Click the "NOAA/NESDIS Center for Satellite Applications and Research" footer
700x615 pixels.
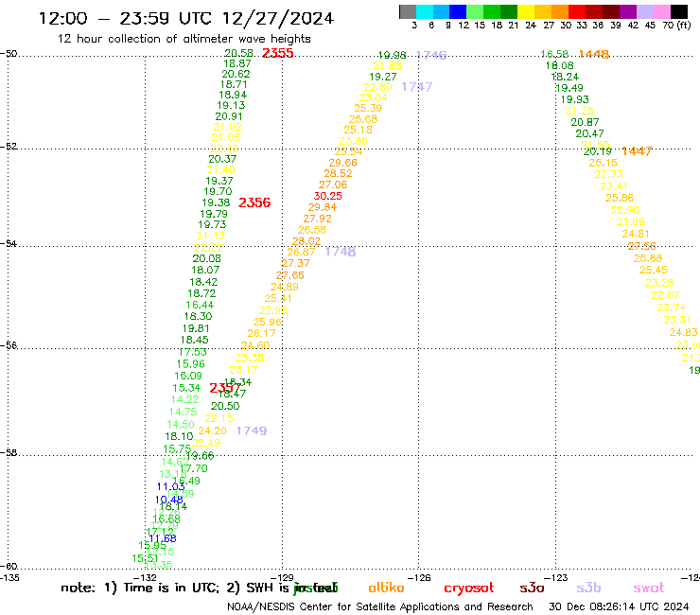tap(380, 606)
